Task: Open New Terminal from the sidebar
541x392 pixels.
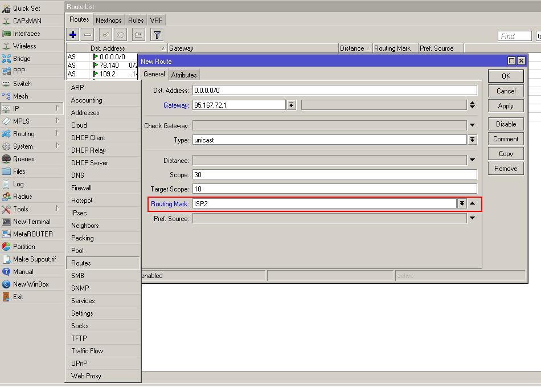Action: point(31,222)
